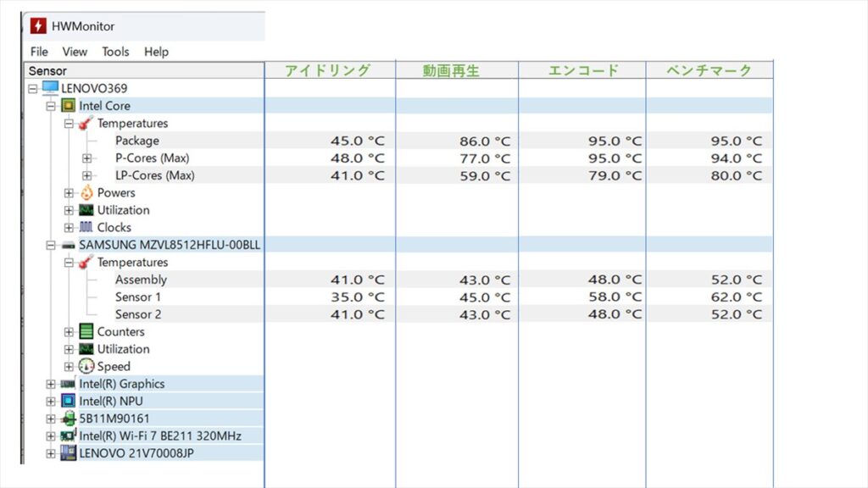Screen dimensions: 868x488
Task: Click Package idle value 45.0 °C
Action: tap(358, 141)
